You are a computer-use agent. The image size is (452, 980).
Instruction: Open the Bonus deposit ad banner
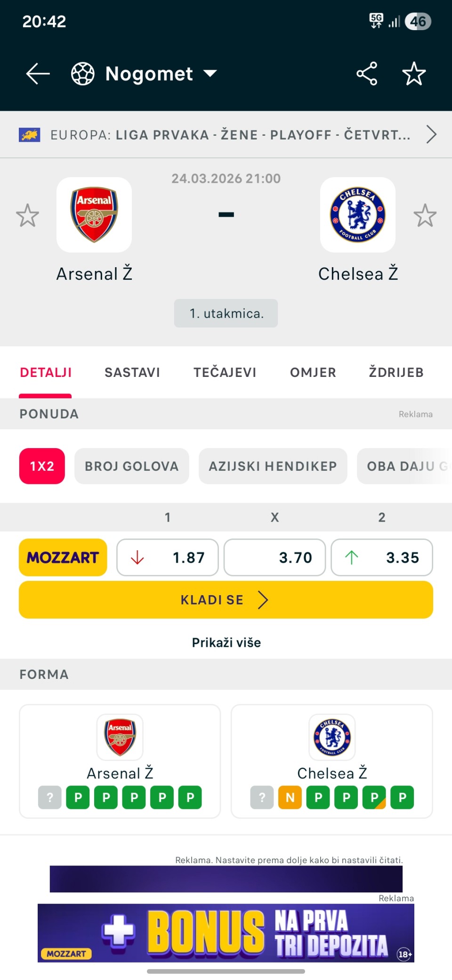point(226,933)
